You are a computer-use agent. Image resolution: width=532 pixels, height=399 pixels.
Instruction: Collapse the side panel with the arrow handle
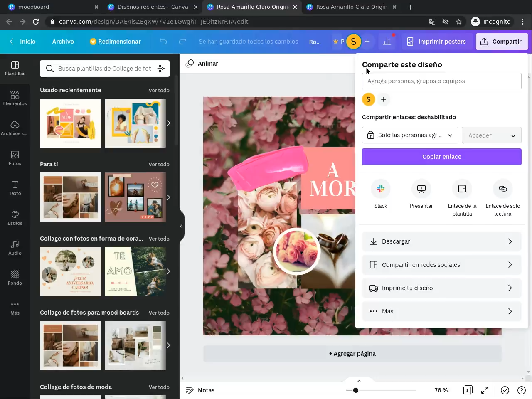[181, 226]
